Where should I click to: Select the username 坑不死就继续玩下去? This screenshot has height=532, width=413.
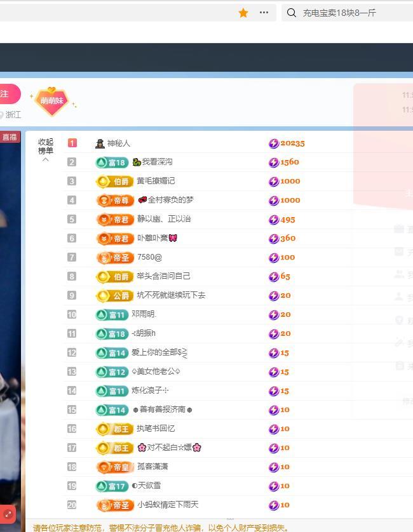click(x=171, y=295)
